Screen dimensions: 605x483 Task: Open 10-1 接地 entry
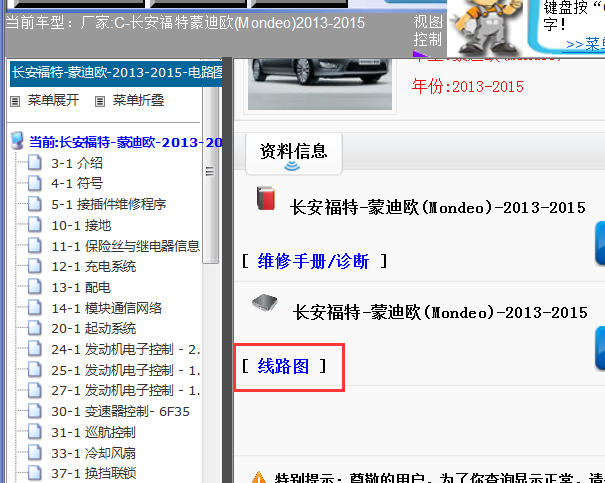point(81,225)
